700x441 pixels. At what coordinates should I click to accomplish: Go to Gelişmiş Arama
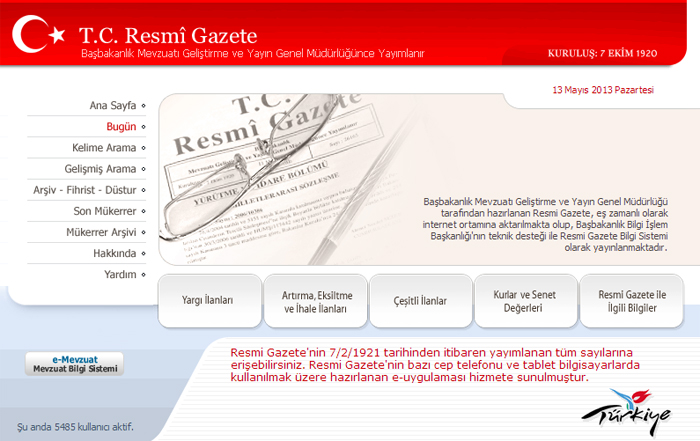coord(100,169)
